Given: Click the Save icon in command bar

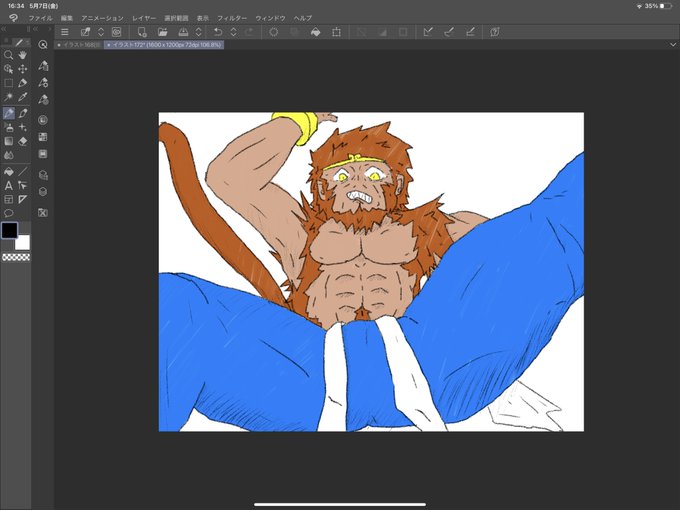Looking at the screenshot, I should (183, 32).
